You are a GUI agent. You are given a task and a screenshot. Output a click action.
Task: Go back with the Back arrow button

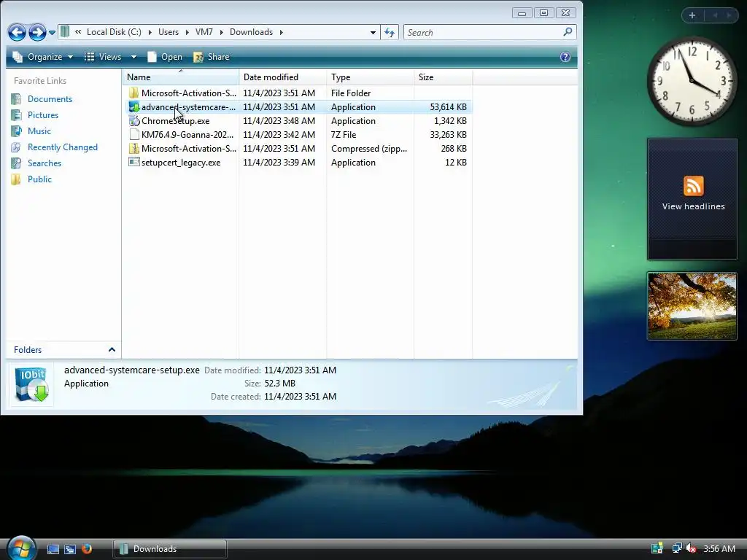click(x=17, y=32)
